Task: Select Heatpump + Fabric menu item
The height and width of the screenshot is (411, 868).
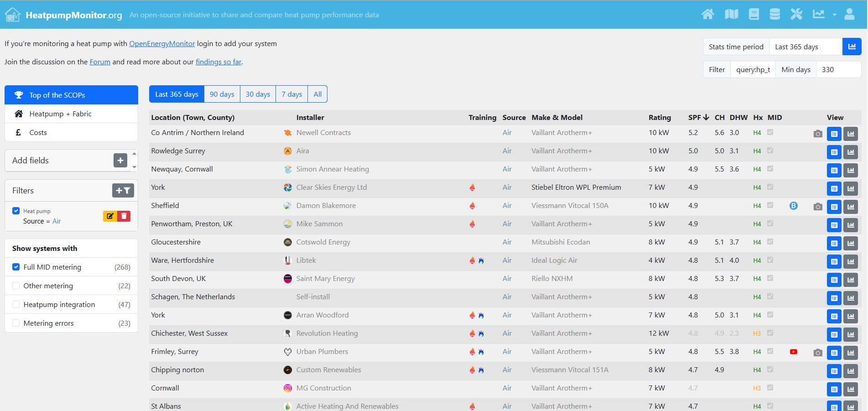Action: pyautogui.click(x=71, y=114)
